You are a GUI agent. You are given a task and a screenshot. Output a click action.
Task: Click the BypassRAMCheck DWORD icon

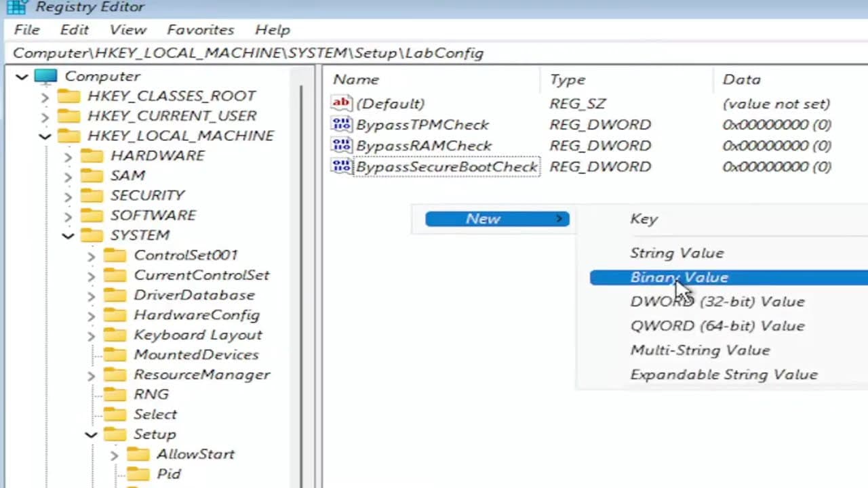click(341, 145)
